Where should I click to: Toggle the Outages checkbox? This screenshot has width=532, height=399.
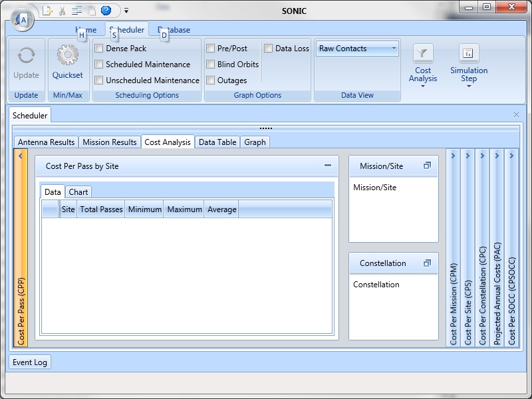pos(210,80)
